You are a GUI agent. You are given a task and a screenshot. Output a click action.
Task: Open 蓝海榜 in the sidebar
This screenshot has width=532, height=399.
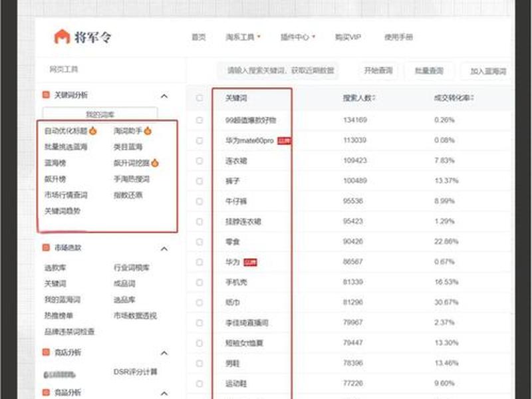point(55,163)
